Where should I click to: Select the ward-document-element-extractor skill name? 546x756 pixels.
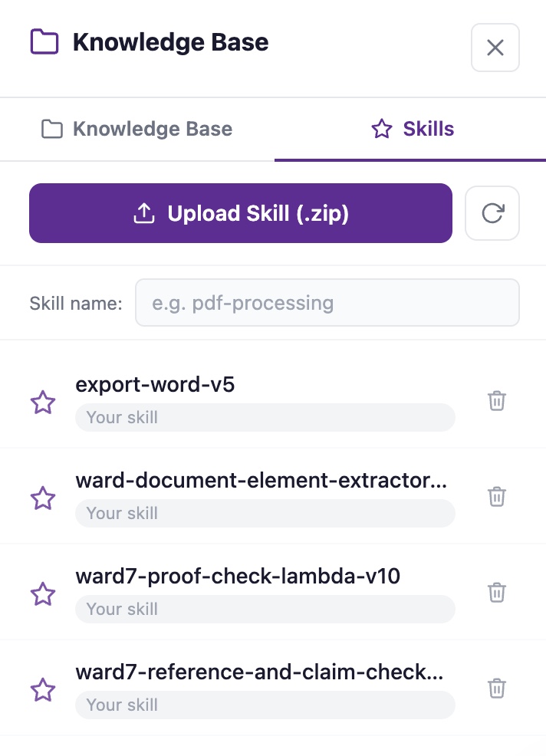tap(261, 480)
